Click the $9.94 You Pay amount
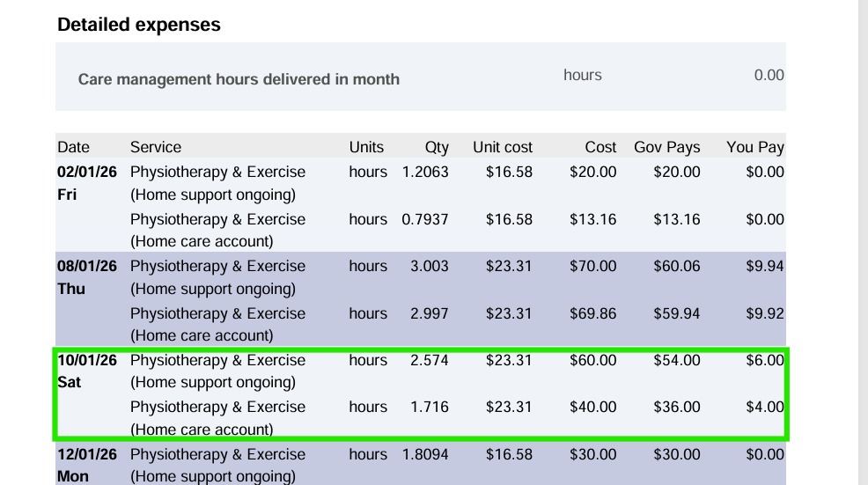The height and width of the screenshot is (485, 868). (x=765, y=266)
